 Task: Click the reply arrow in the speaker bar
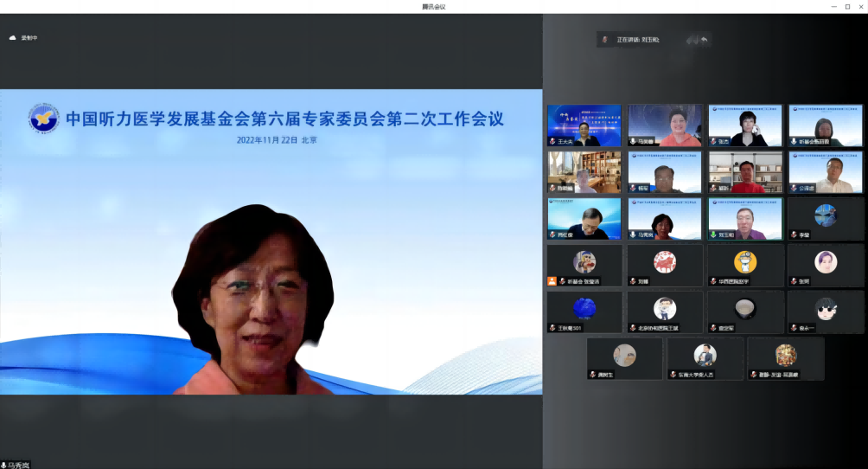(x=705, y=40)
